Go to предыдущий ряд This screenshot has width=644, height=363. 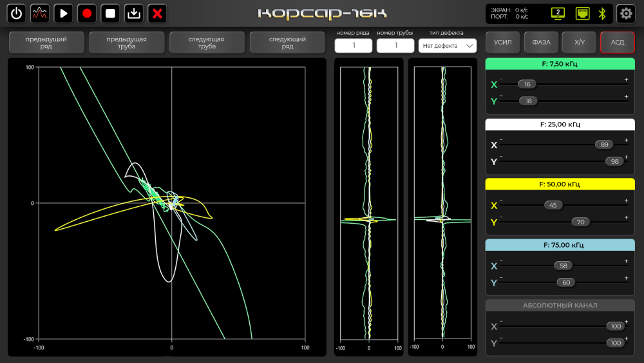46,43
